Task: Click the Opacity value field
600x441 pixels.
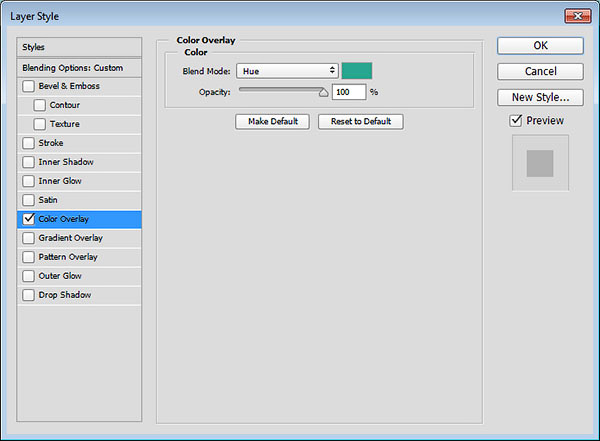Action: (x=349, y=92)
